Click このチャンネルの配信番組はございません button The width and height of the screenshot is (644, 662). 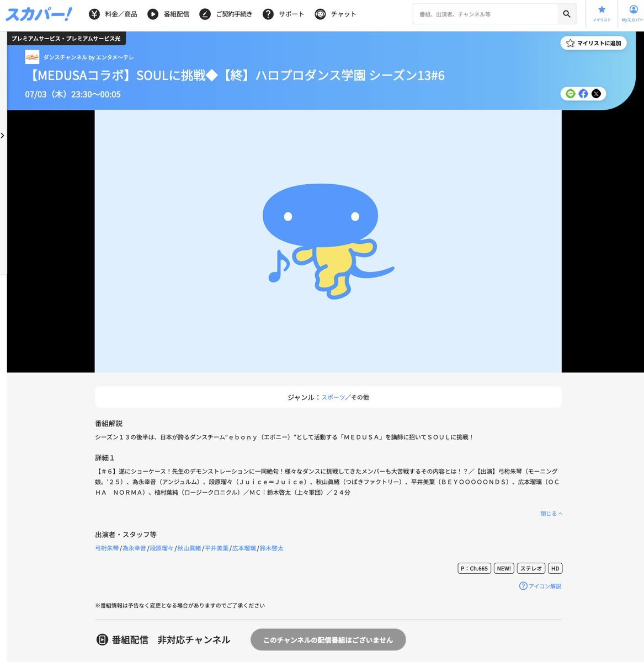(x=328, y=640)
